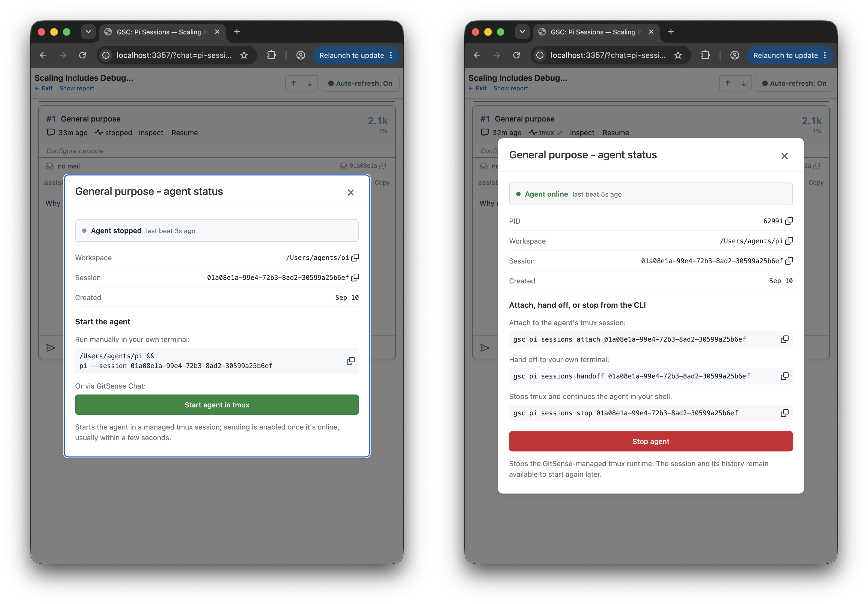This screenshot has height=604, width=868.
Task: Open Extensions in right browser window
Action: pyautogui.click(x=705, y=55)
